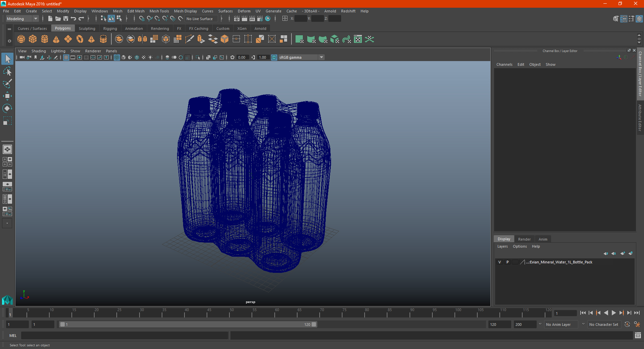Open the shelf settings gear icon

(x=9, y=41)
